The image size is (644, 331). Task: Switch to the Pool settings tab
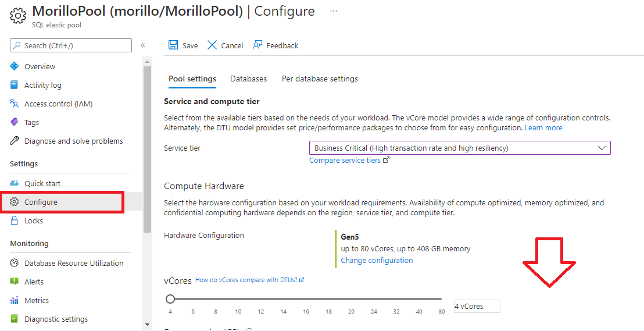pyautogui.click(x=192, y=79)
